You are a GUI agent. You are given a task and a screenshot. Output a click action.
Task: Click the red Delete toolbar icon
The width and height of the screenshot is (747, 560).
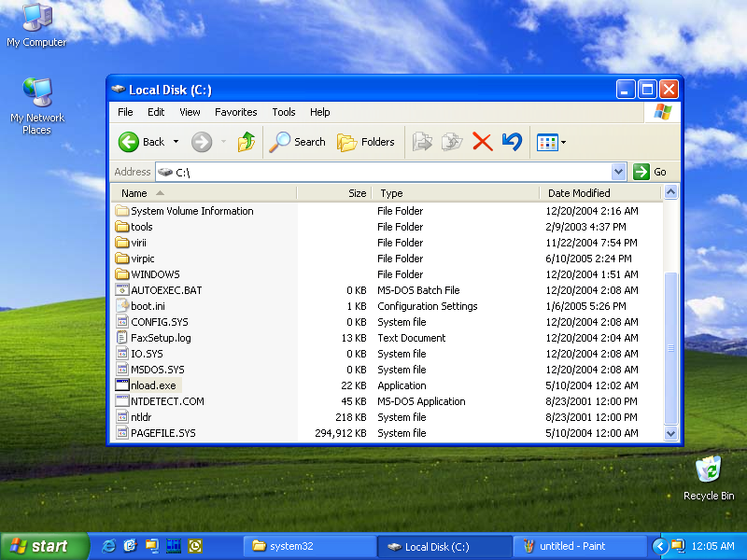(482, 142)
